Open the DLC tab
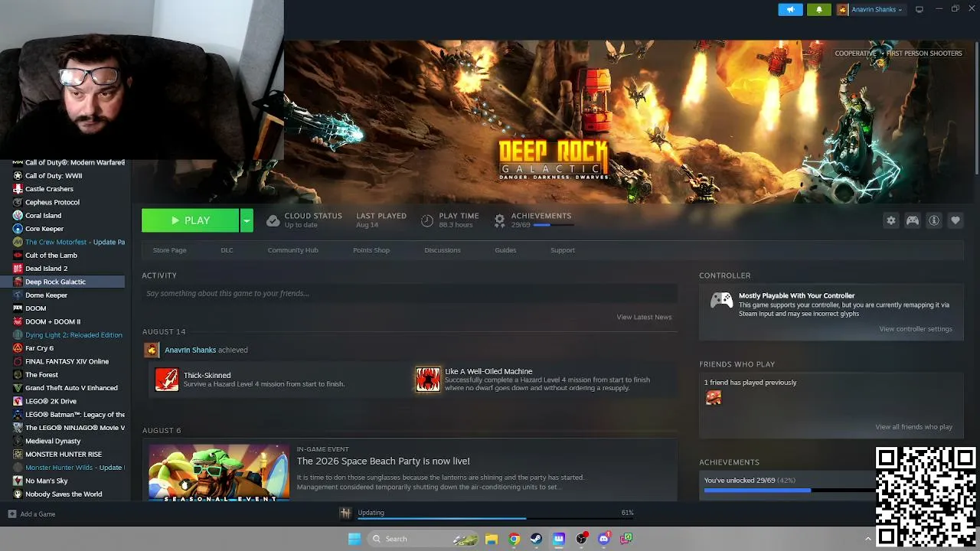This screenshot has width=980, height=551. click(x=227, y=250)
